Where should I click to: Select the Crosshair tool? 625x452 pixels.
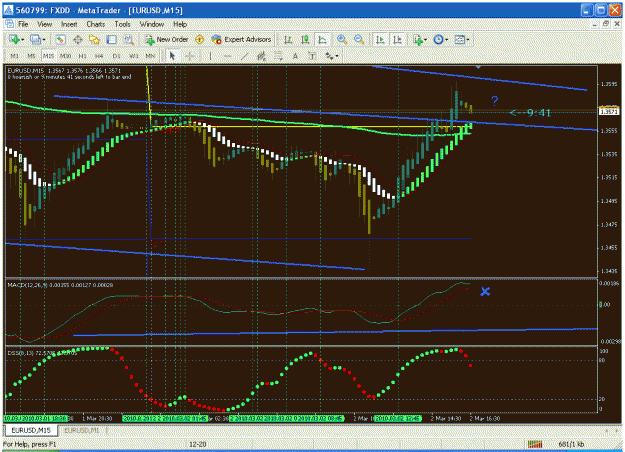pyautogui.click(x=190, y=56)
